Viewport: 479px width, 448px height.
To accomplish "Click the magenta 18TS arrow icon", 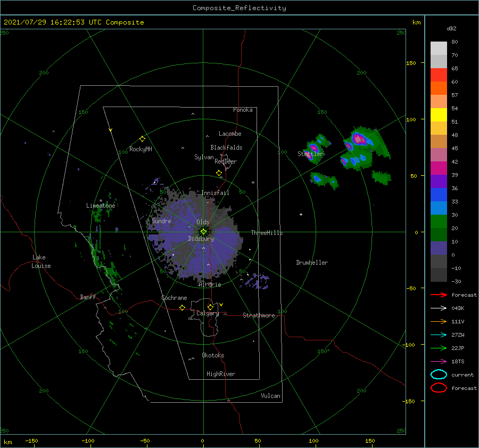I will click(439, 362).
